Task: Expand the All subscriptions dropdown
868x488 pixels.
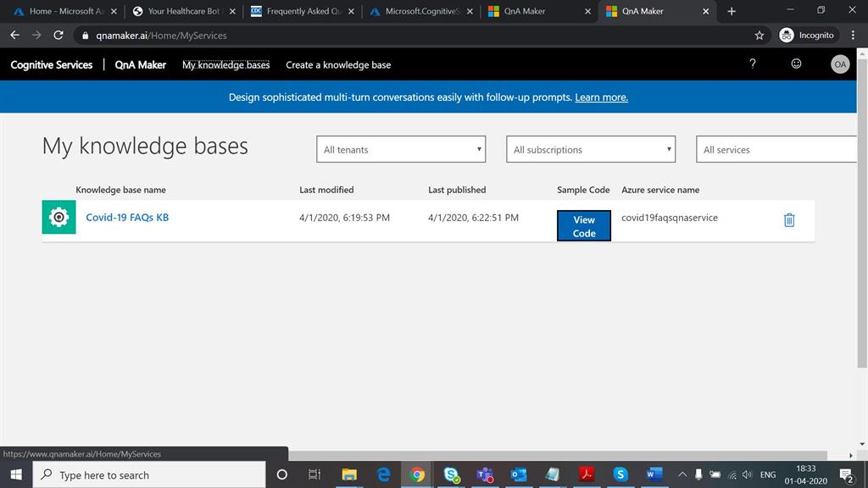Action: pos(590,149)
